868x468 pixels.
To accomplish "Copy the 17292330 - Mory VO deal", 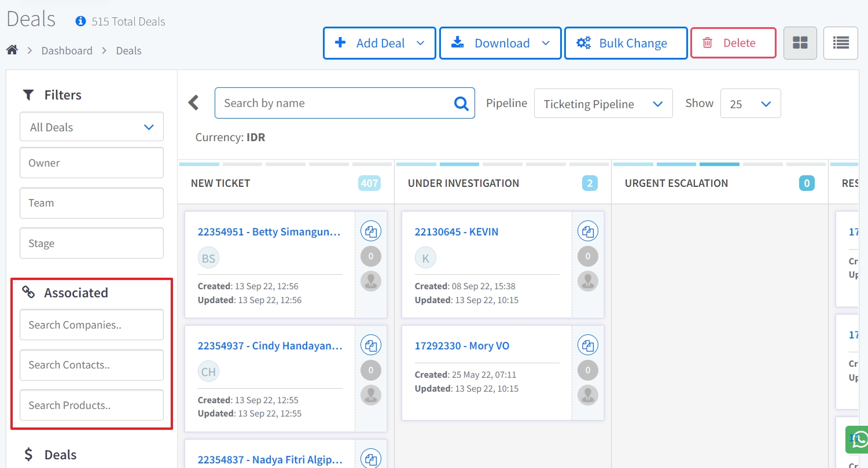I will (588, 345).
